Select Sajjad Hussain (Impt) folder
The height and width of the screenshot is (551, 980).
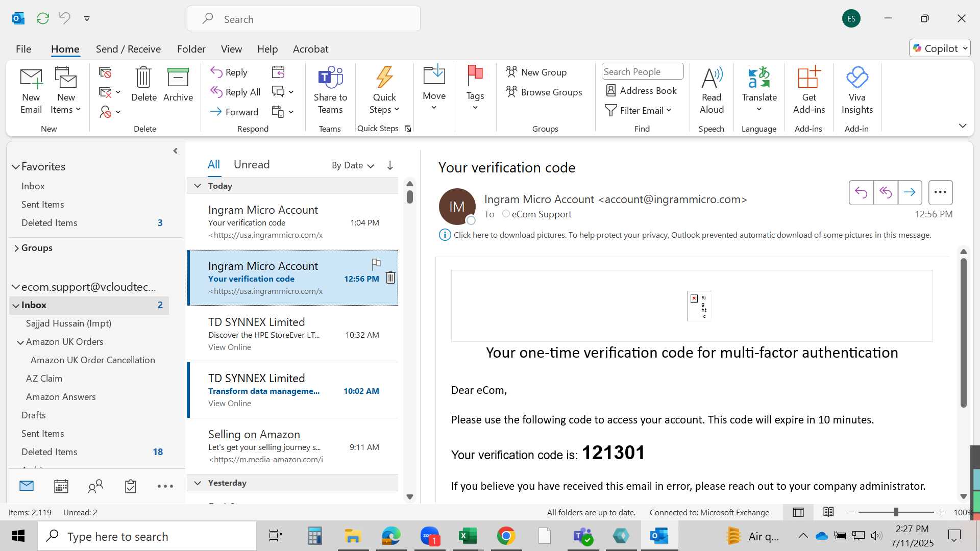tap(68, 323)
